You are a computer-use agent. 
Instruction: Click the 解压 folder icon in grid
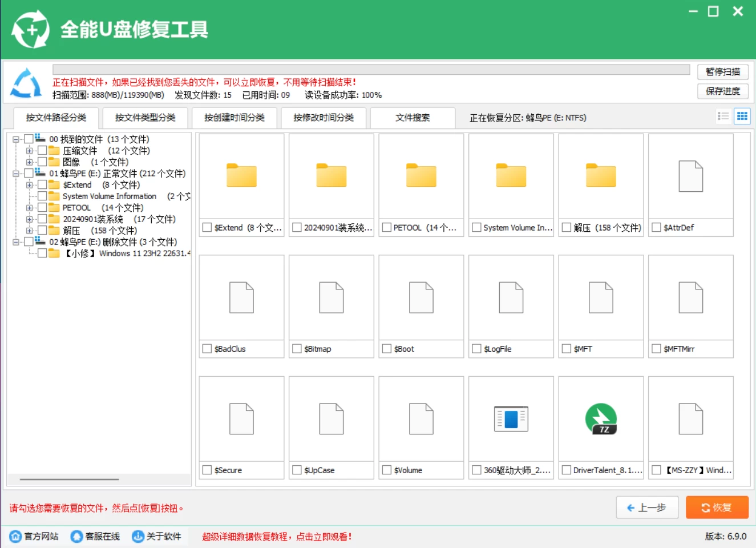[601, 175]
